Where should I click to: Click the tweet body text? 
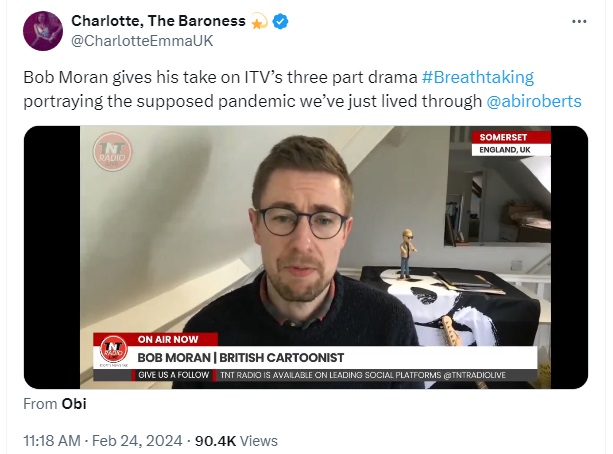[x=302, y=89]
